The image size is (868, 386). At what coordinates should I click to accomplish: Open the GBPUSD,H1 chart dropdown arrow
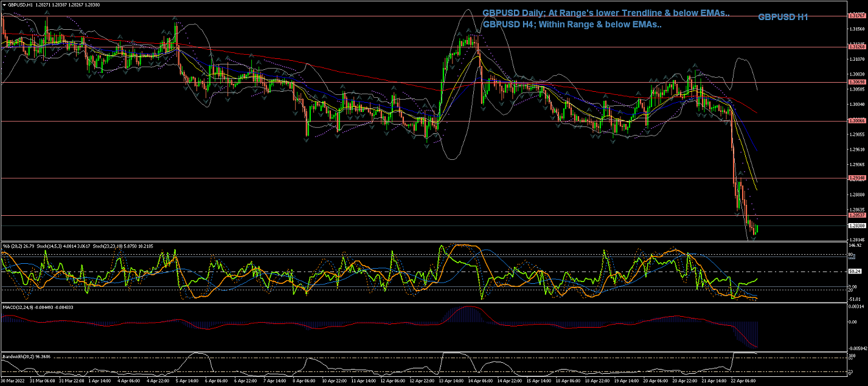4,4
